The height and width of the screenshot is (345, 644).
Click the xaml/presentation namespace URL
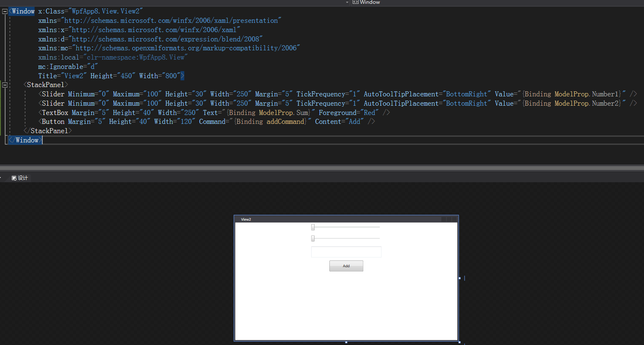pyautogui.click(x=171, y=21)
